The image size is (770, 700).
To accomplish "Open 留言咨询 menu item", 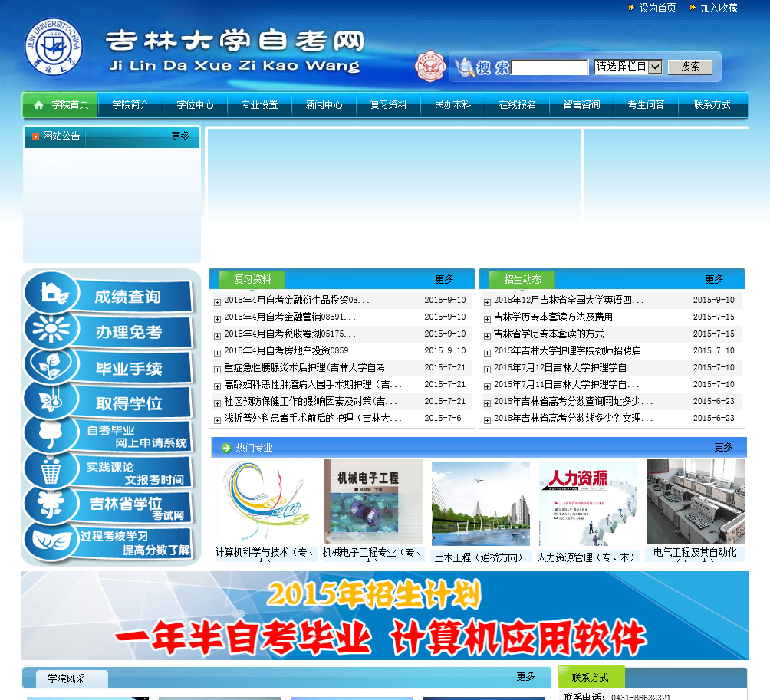I will click(x=581, y=104).
